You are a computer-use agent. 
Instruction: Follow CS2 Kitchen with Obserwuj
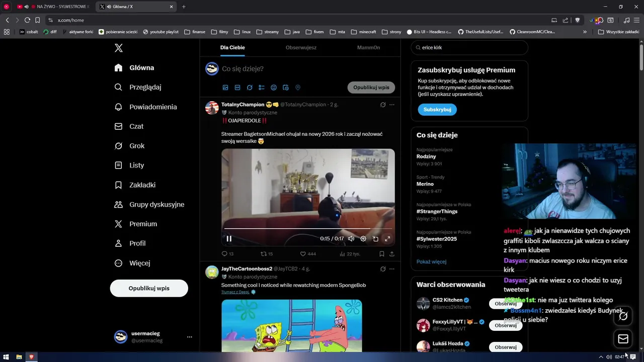(x=506, y=304)
